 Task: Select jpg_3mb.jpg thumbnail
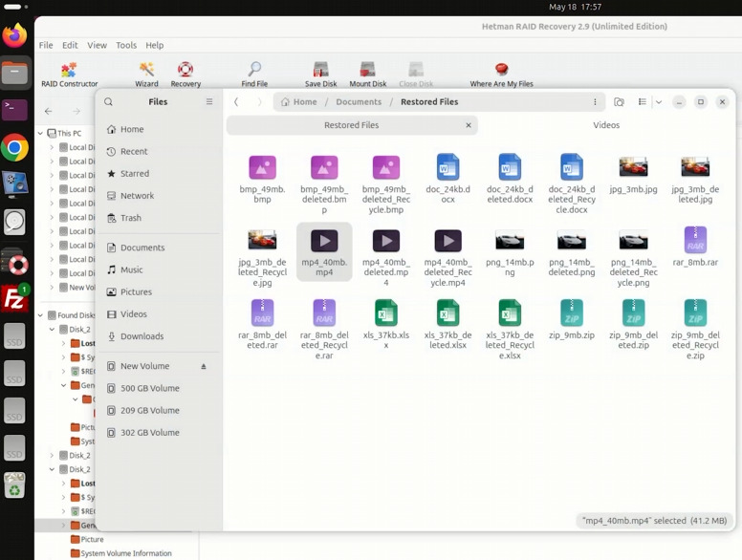pos(633,167)
